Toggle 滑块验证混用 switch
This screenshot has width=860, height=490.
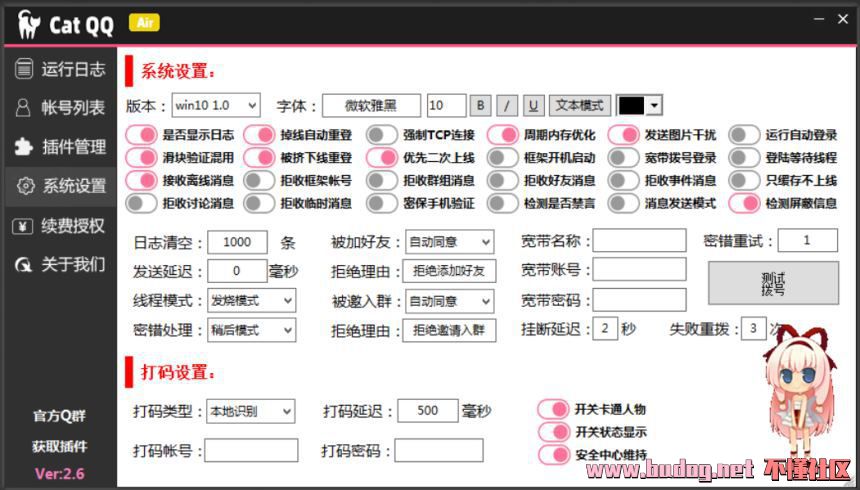point(141,158)
